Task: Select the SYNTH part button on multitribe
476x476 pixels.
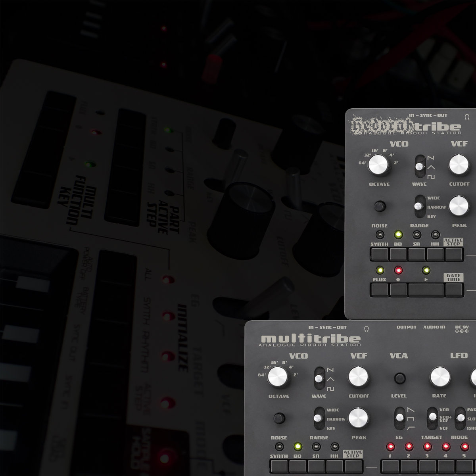Action: [x=279, y=466]
